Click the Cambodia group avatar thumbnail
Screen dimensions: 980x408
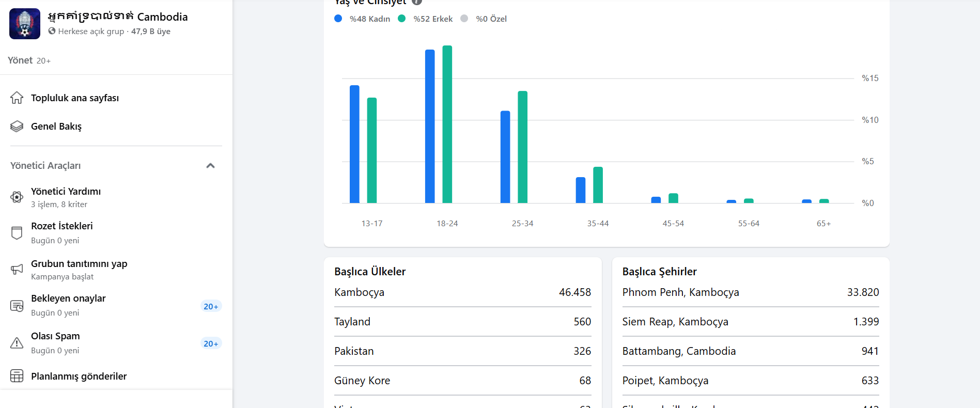click(25, 24)
